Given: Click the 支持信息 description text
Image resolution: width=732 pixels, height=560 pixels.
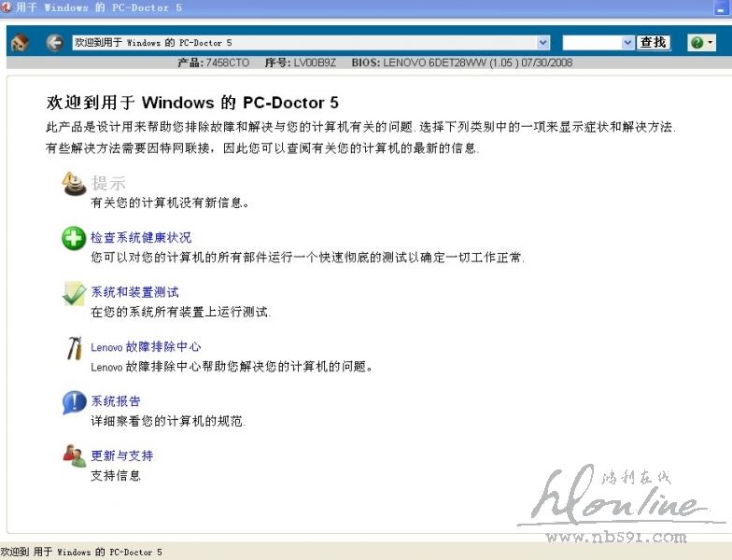Looking at the screenshot, I should pyautogui.click(x=116, y=476).
